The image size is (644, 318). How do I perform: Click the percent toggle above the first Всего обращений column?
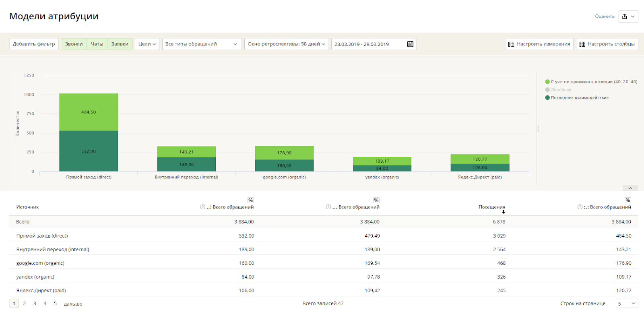250,200
